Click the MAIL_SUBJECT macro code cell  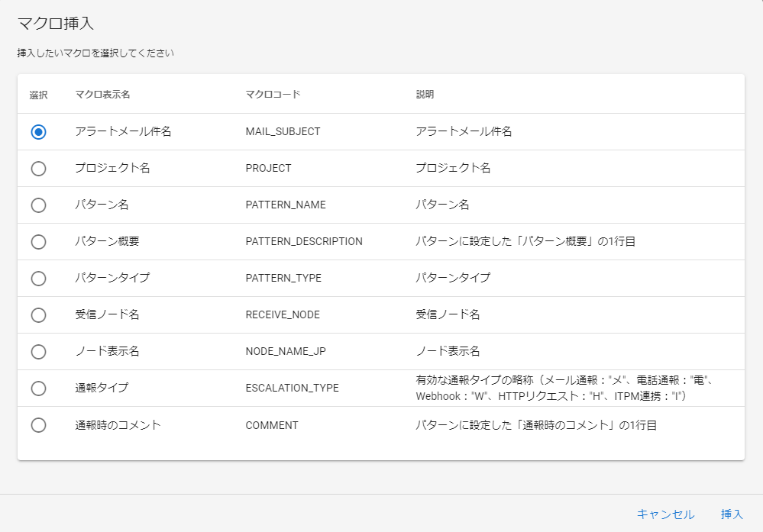coord(283,131)
